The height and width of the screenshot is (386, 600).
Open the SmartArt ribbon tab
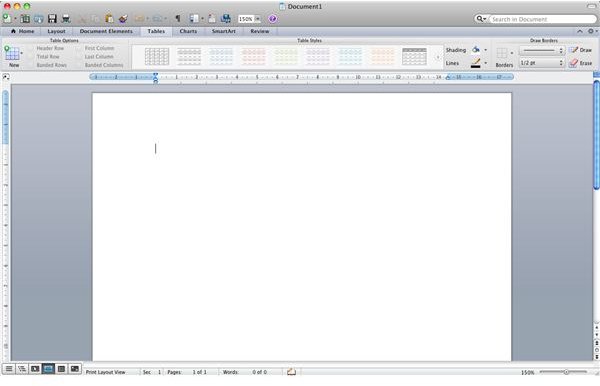pos(223,31)
